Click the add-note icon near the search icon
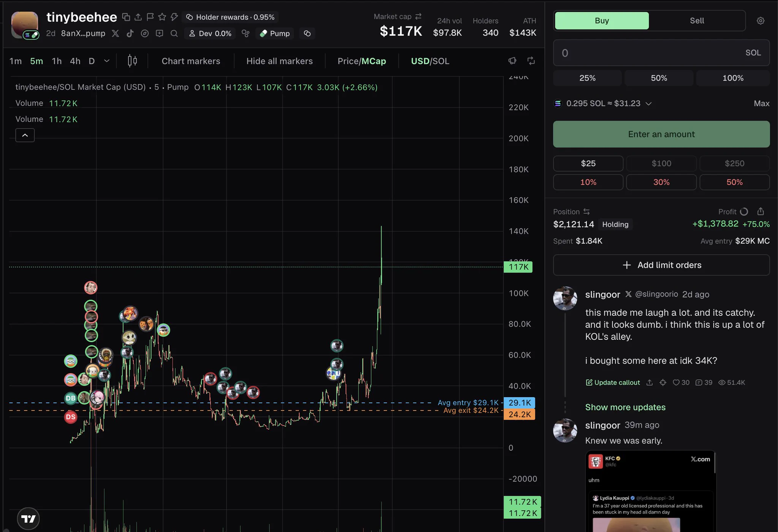This screenshot has width=778, height=532. click(x=160, y=33)
